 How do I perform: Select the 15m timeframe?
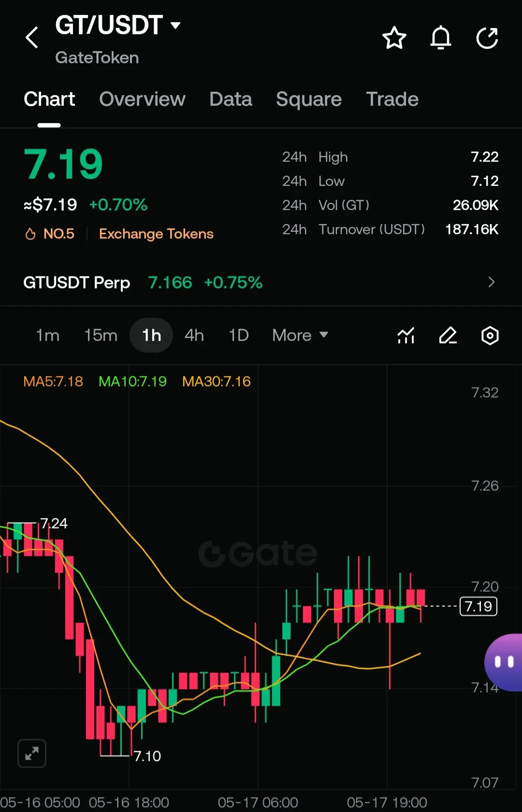coord(101,335)
